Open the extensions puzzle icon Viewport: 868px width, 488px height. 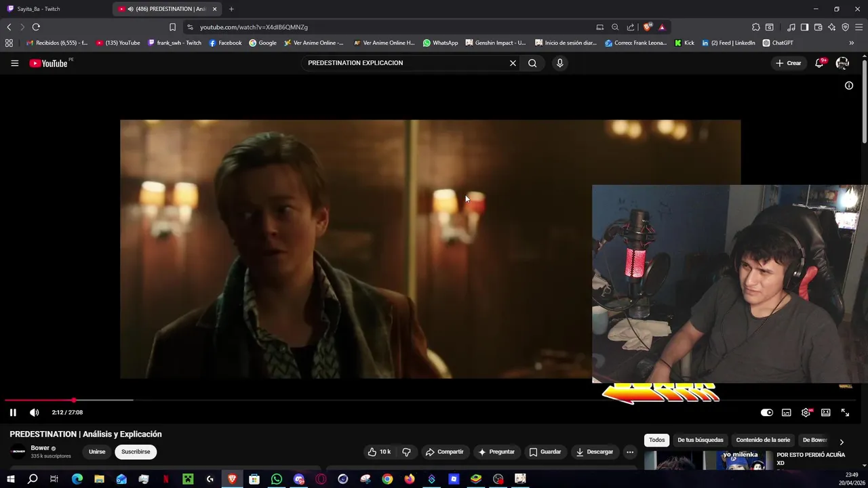(x=756, y=27)
